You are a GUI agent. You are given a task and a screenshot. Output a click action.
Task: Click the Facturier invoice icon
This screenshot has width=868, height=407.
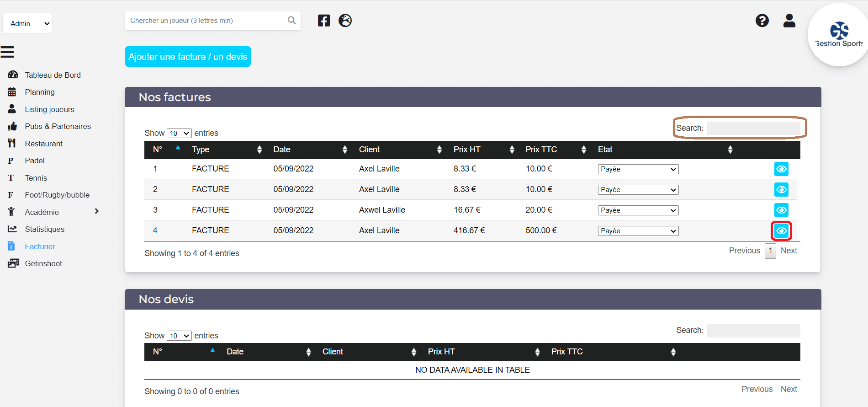[11, 246]
